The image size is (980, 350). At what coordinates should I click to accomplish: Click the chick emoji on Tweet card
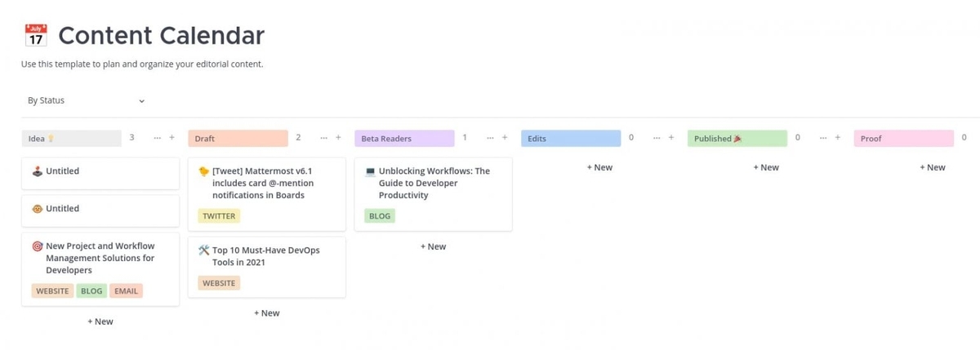coord(204,171)
